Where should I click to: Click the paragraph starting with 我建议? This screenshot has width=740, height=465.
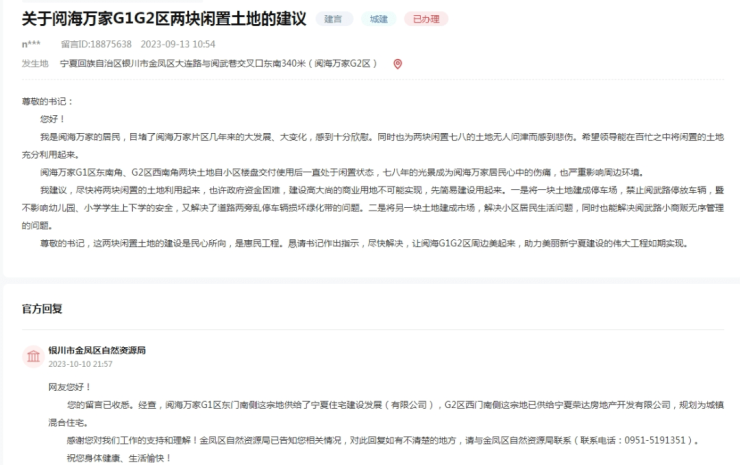(360, 197)
